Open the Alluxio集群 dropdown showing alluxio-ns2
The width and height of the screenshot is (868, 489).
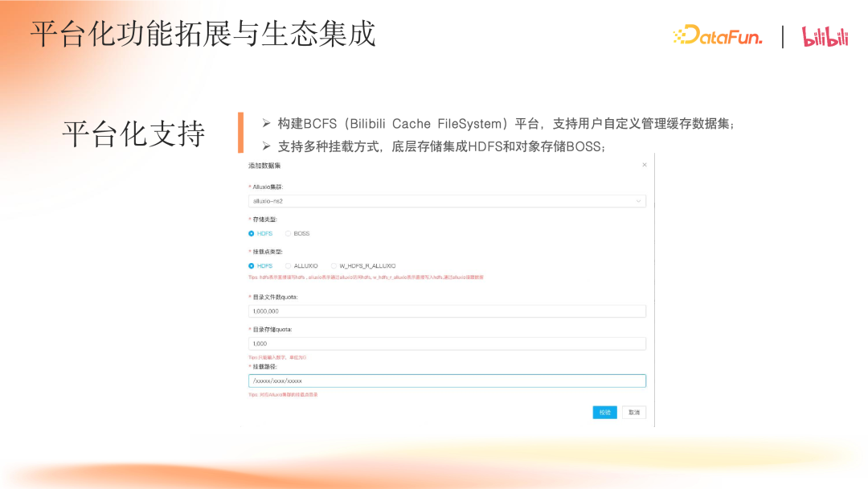[447, 201]
